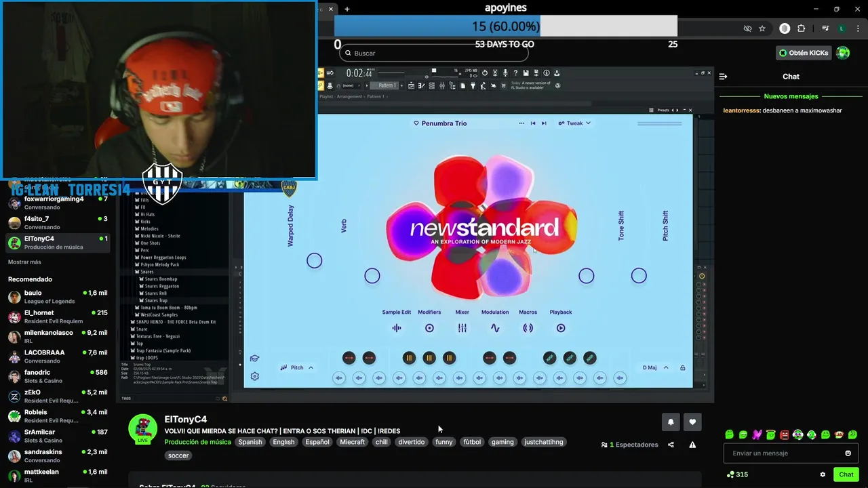Open FL Studio plugin picker plug icon
The height and width of the screenshot is (488, 868).
(x=473, y=85)
